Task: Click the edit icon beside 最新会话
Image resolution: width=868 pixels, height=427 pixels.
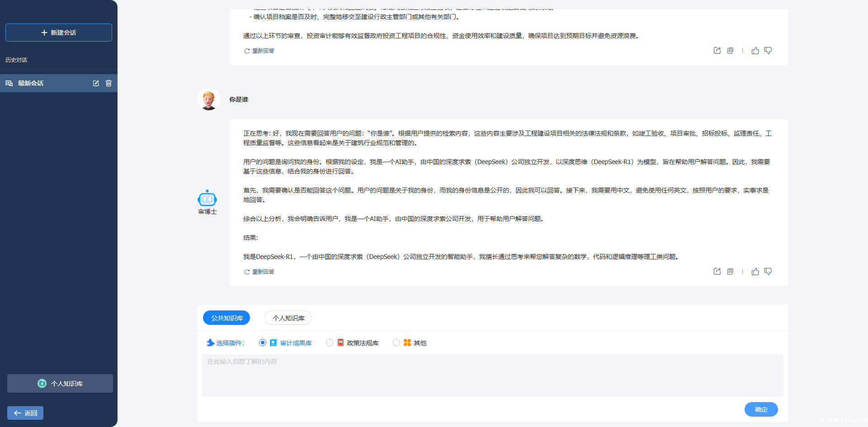Action: point(96,83)
